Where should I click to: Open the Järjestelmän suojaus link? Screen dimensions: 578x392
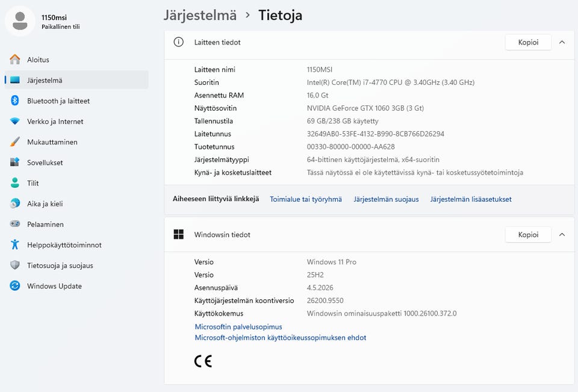(386, 199)
